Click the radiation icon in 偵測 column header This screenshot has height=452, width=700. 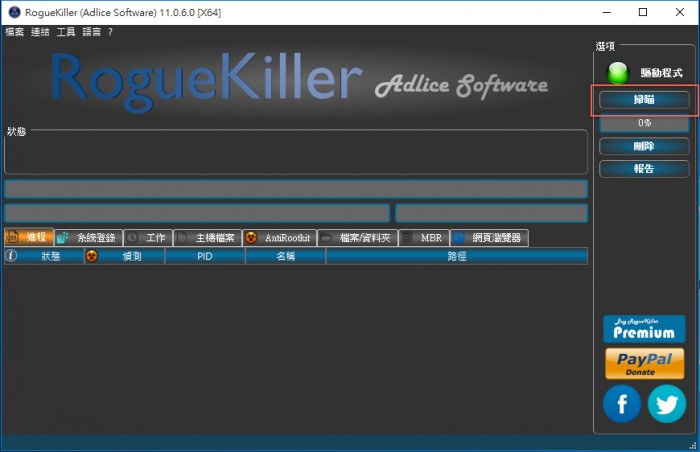[92, 256]
